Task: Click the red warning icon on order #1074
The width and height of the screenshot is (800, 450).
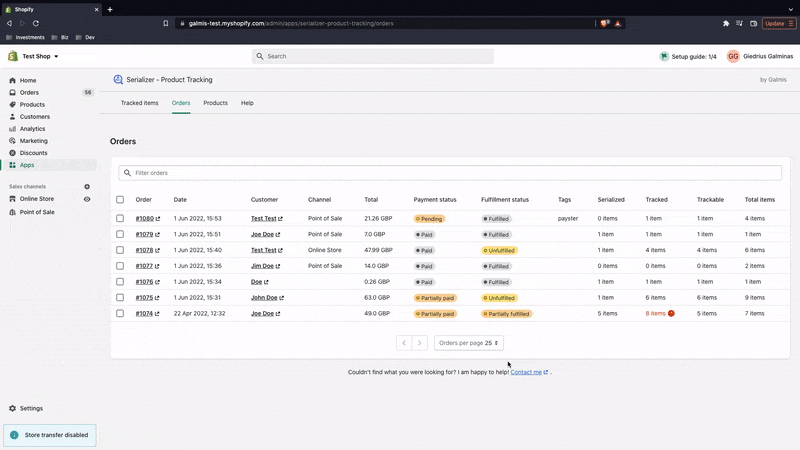Action: click(671, 313)
